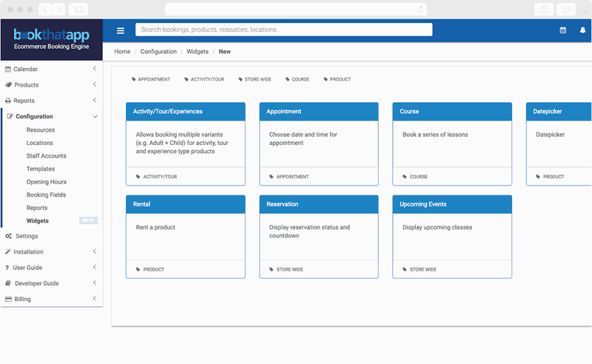Click the Calendar sidebar icon
592x364 pixels.
[x=8, y=69]
